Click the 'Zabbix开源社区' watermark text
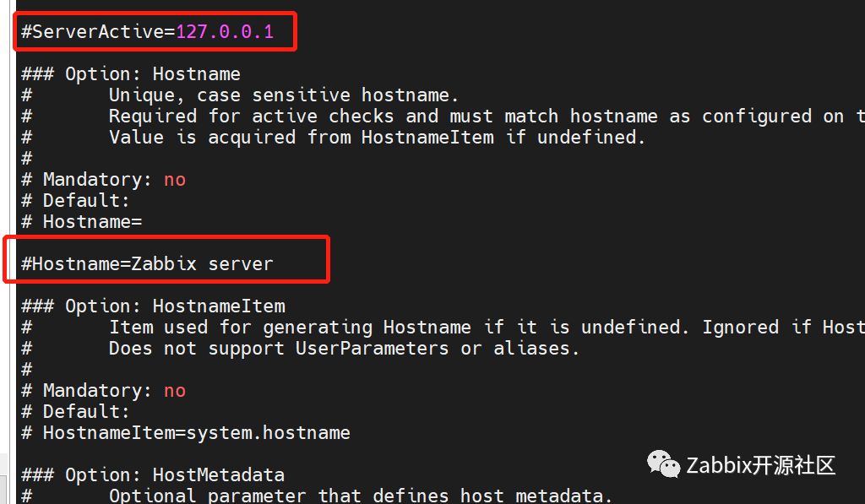 pos(761,465)
